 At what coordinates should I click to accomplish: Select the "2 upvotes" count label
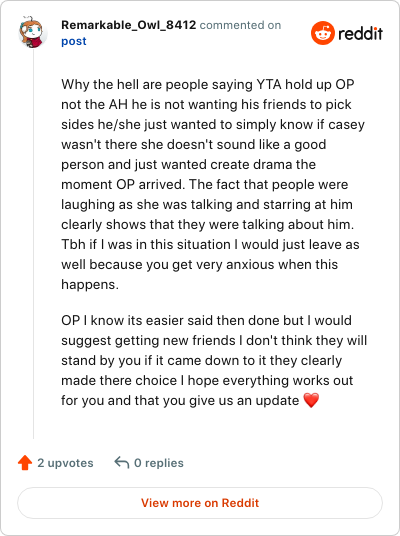(x=65, y=463)
